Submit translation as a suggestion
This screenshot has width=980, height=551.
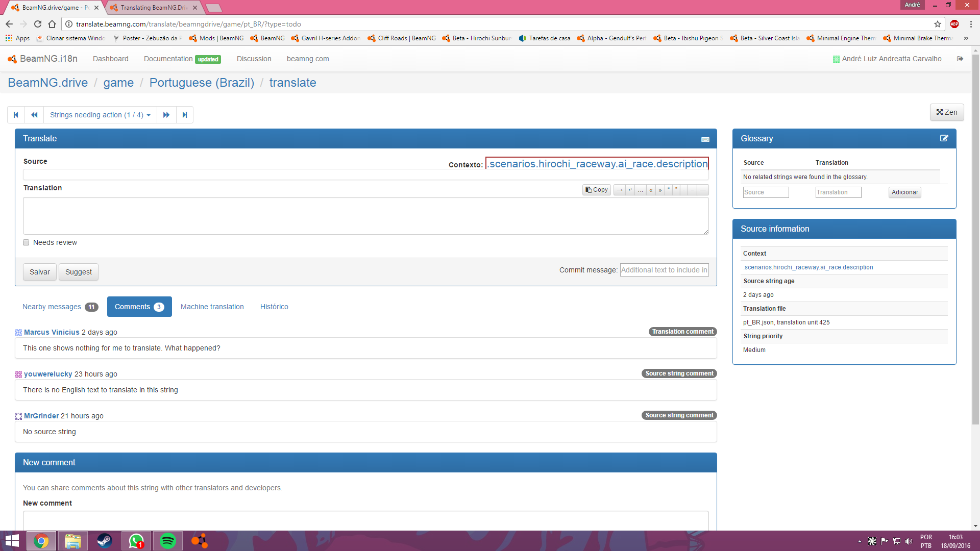[x=79, y=272]
